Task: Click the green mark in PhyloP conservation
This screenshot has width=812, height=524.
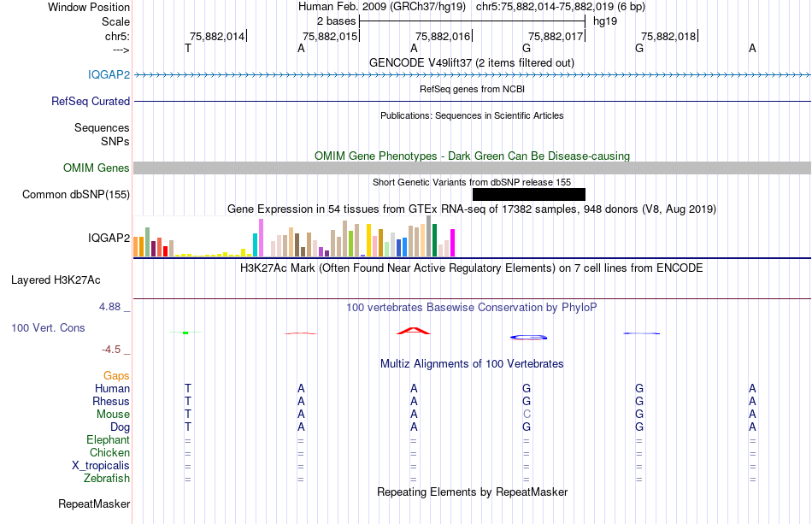Action: pos(185,333)
